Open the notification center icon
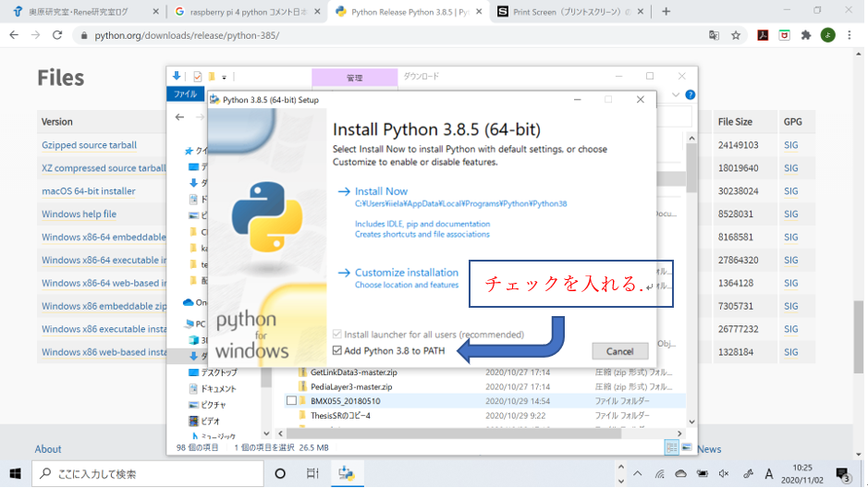The width and height of the screenshot is (868, 488). click(842, 474)
